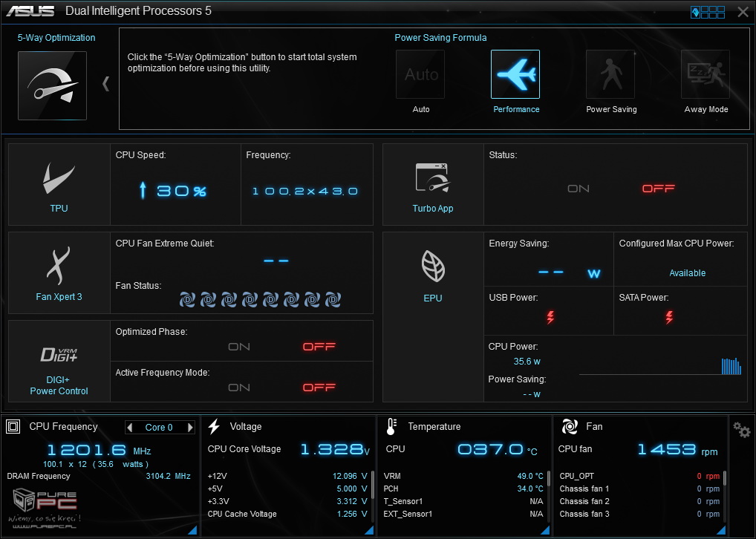
Task: Click the CPU fan 1453 rpm reading
Action: click(677, 450)
